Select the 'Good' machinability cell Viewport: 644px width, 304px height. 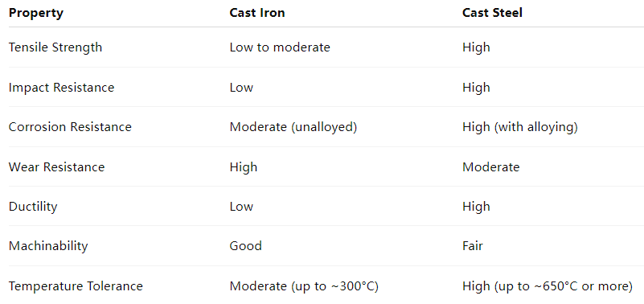click(x=245, y=246)
